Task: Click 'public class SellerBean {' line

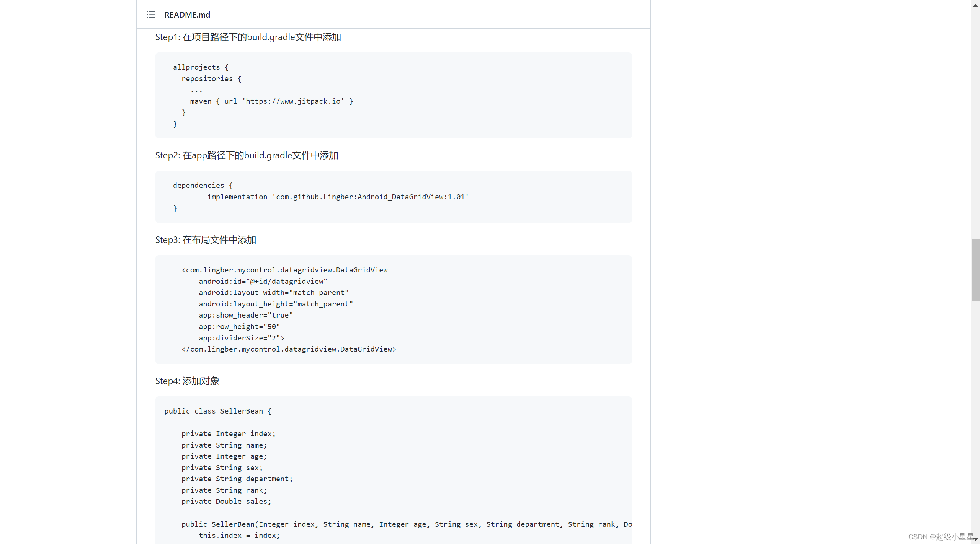Action: pos(218,411)
